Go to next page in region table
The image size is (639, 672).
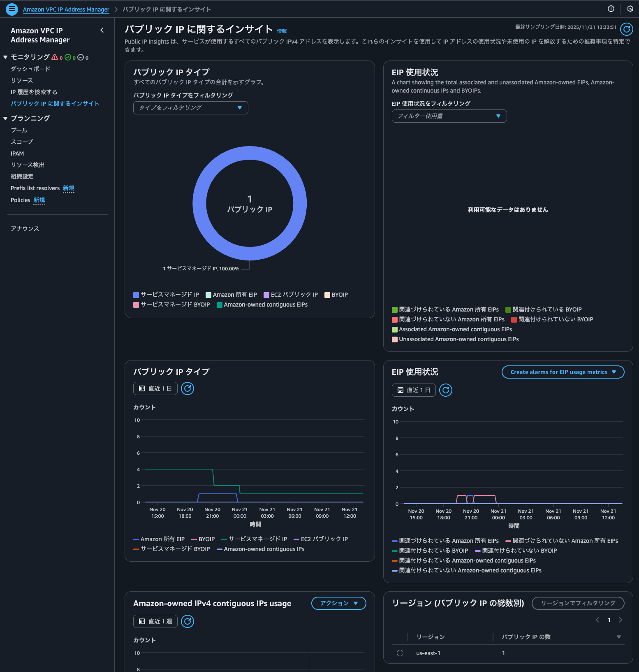(x=620, y=620)
